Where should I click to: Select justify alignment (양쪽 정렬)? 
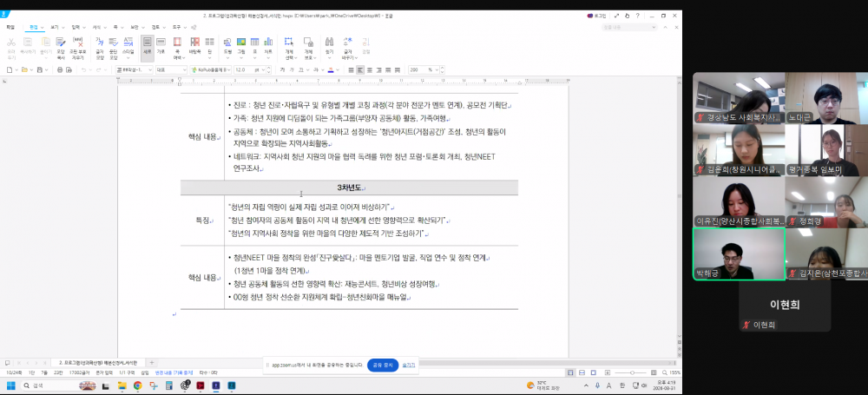351,69
